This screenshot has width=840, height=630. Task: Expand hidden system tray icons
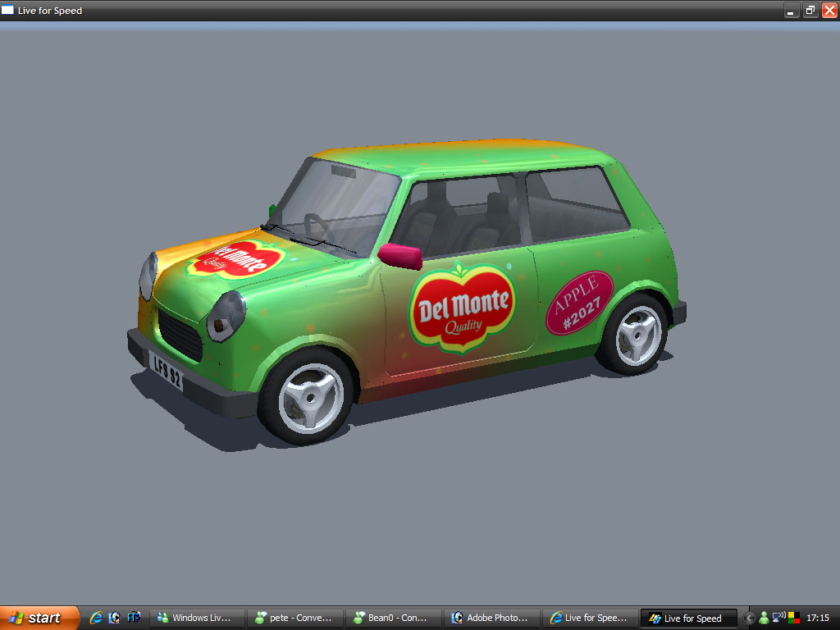tap(749, 619)
